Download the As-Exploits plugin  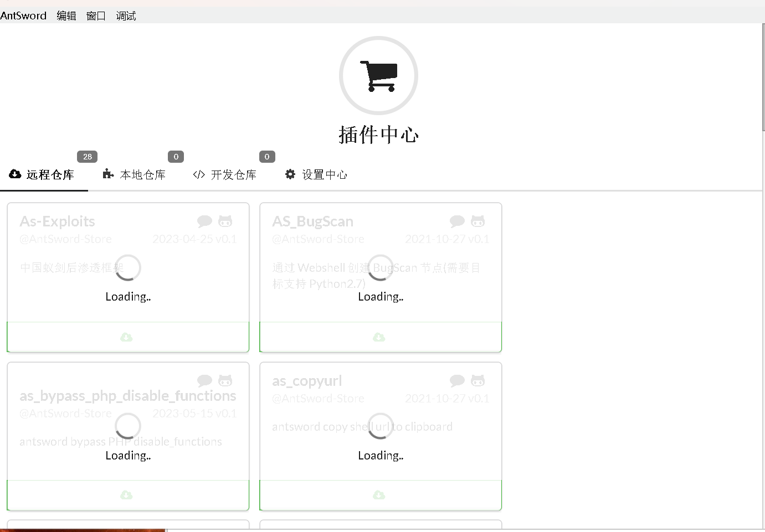pyautogui.click(x=127, y=337)
